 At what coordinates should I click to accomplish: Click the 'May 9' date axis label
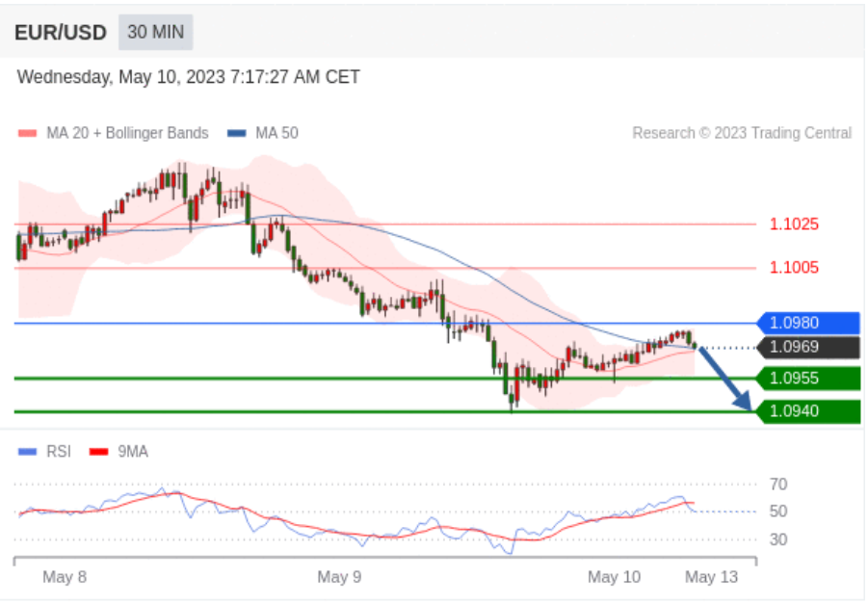339,577
